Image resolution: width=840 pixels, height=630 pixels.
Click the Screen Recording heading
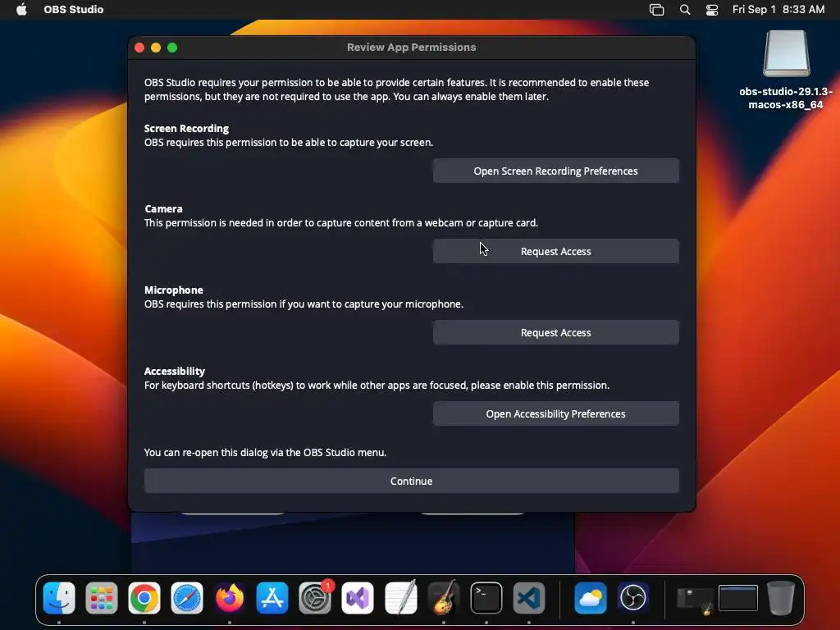[186, 129]
